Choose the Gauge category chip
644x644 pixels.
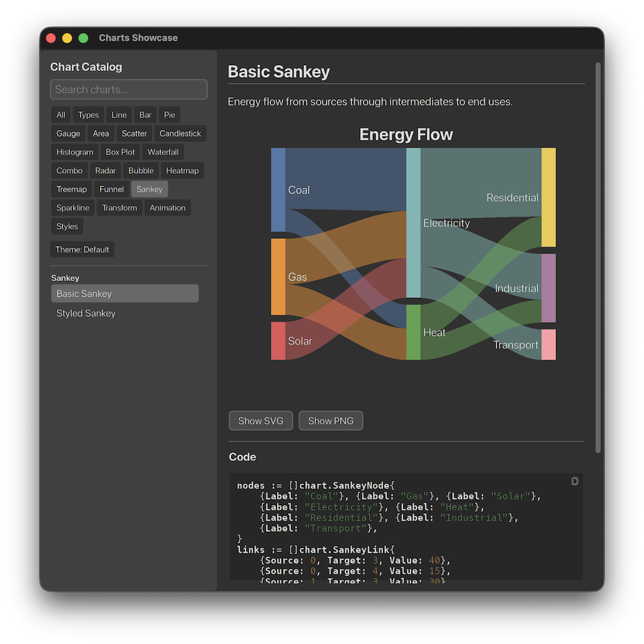(x=68, y=133)
